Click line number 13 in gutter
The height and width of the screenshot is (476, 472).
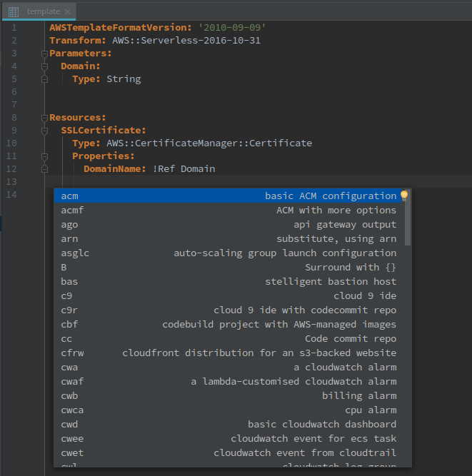[x=11, y=181]
